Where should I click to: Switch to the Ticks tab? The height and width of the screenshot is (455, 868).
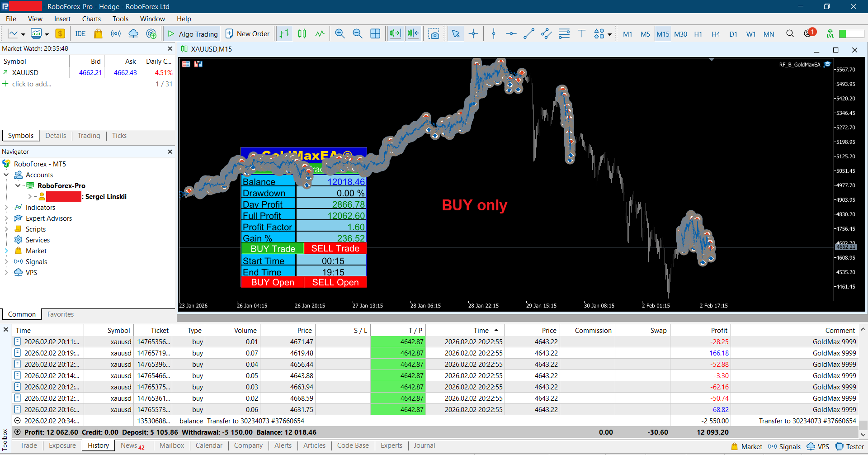(119, 136)
